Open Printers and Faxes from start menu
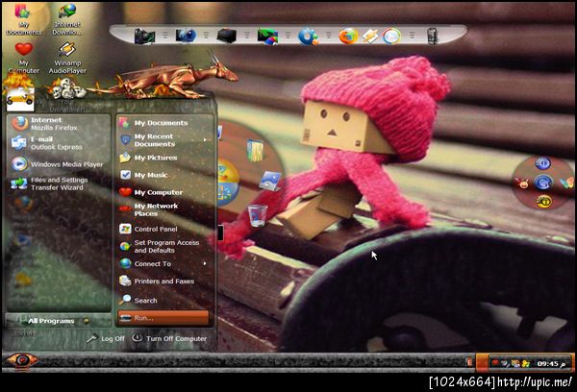Screen dimensions: 577x392 [165, 281]
